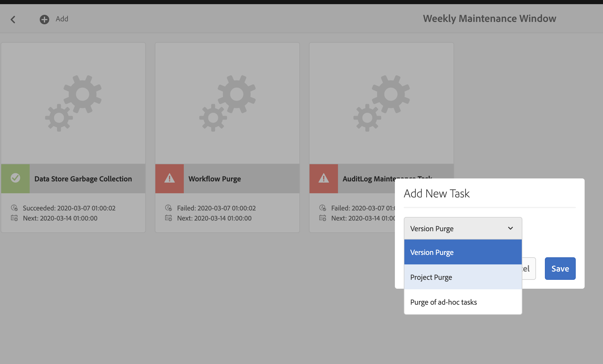Open the Workflow Purge task title
The image size is (603, 364).
[x=215, y=179]
